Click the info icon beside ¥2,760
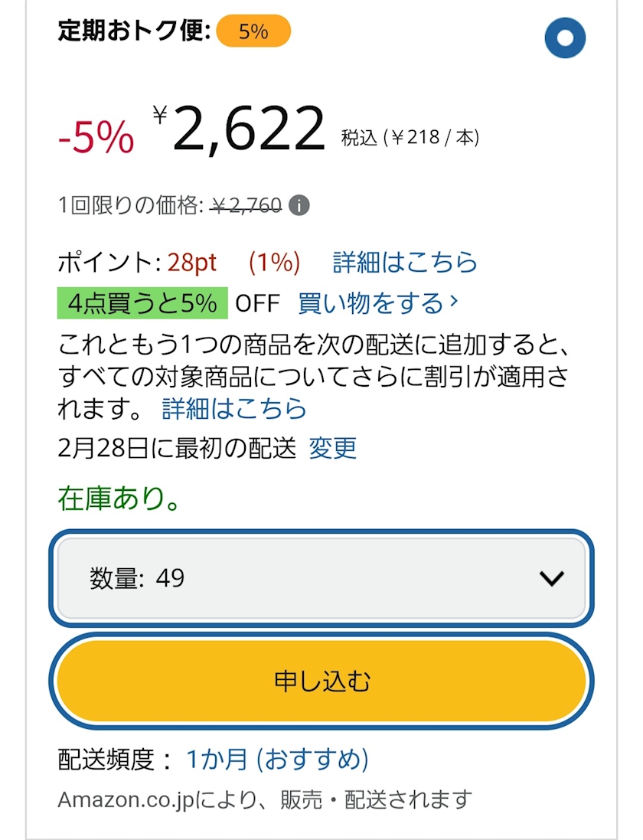The image size is (643, 840). [300, 206]
